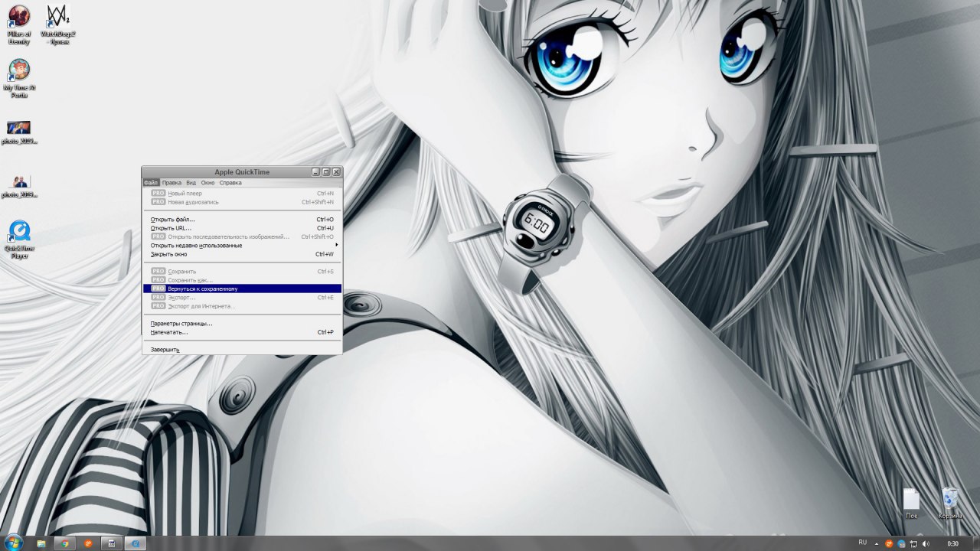Screen dimensions: 980x551
Task: Switch to Chrome in the taskbar
Action: coord(65,543)
